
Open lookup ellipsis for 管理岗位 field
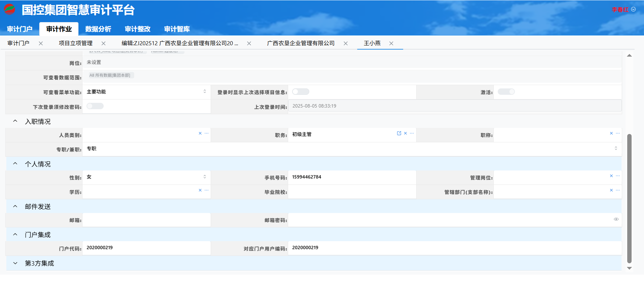pyautogui.click(x=618, y=176)
